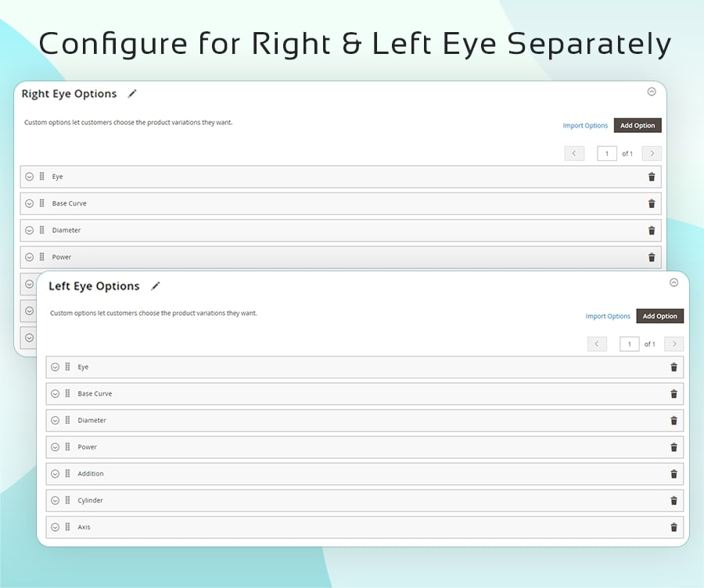The image size is (704, 588).
Task: Go to next page in Right Eye Options
Action: click(x=652, y=153)
